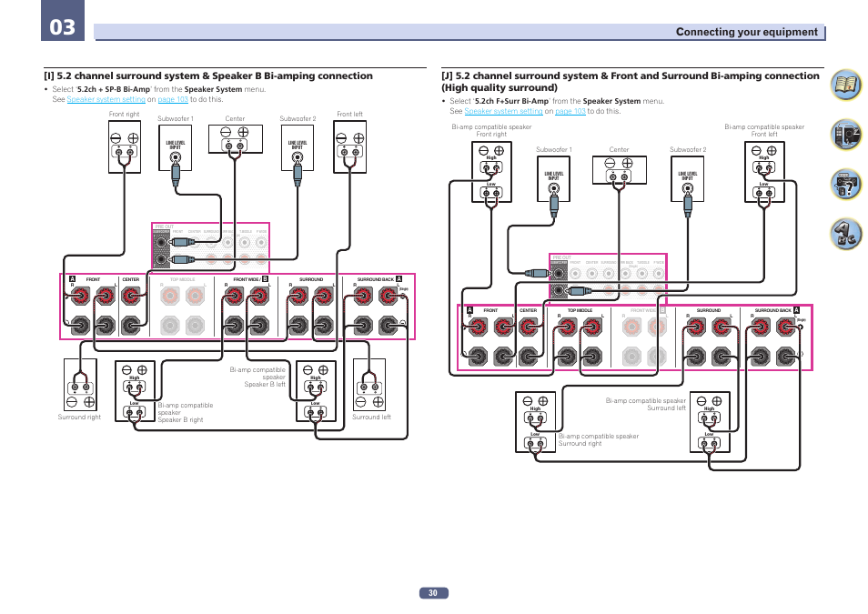The width and height of the screenshot is (868, 614).
Task: Click the Center speaker box in diagram J
Action: [620, 170]
